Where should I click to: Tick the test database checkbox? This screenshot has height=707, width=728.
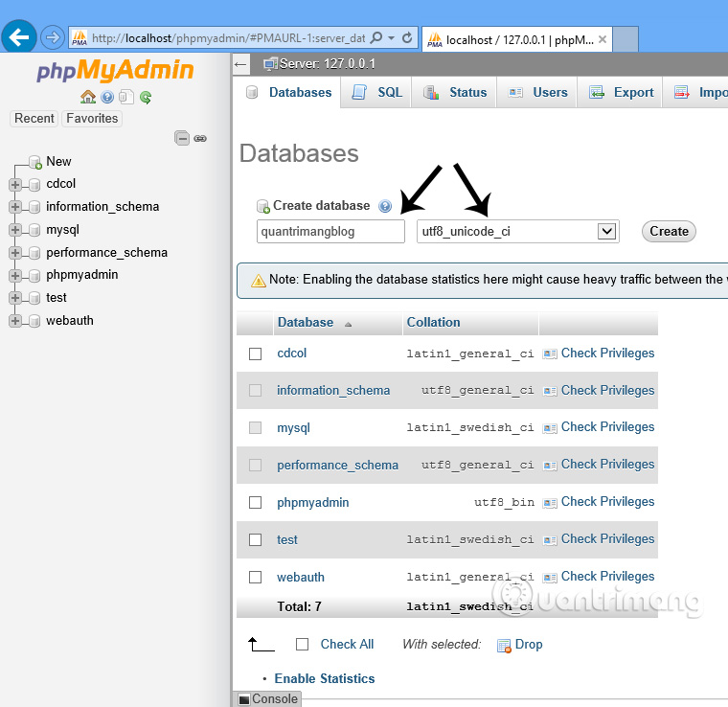pos(255,539)
